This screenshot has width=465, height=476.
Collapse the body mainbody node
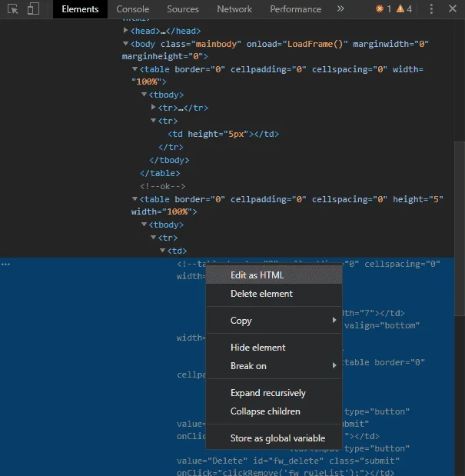tap(125, 44)
